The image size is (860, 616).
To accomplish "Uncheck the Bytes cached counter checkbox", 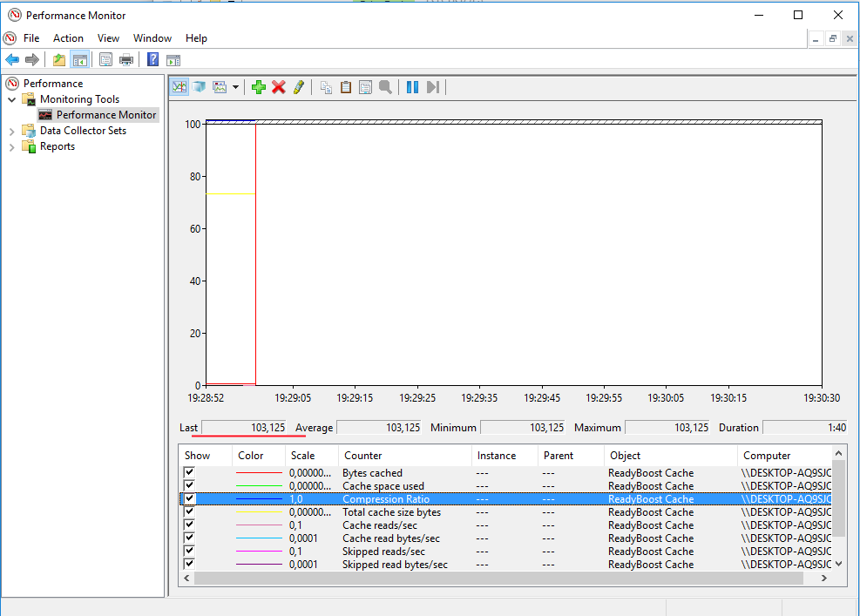I will coord(189,472).
